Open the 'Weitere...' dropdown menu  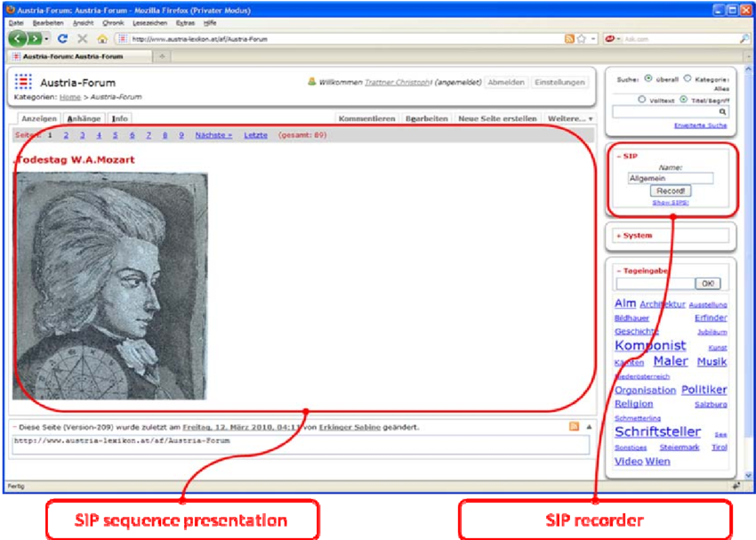click(x=570, y=118)
